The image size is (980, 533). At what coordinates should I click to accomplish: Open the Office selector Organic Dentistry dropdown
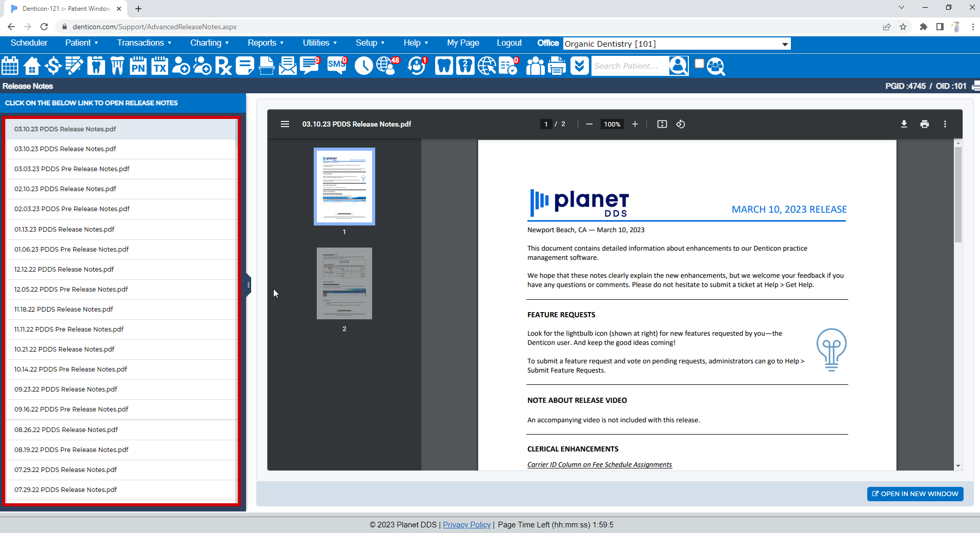pyautogui.click(x=677, y=44)
